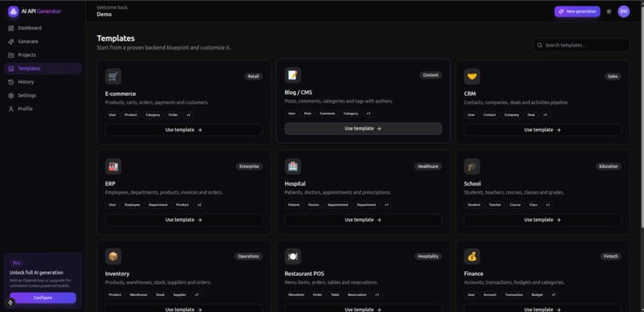This screenshot has width=644, height=312.
Task: Click the Transaction tag on Finance card
Action: pos(514,295)
